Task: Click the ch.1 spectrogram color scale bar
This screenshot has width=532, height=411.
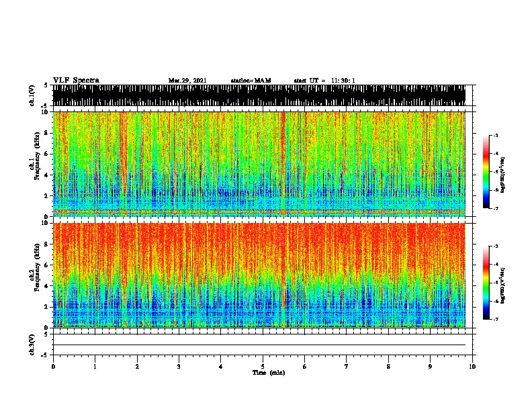Action: click(x=486, y=172)
